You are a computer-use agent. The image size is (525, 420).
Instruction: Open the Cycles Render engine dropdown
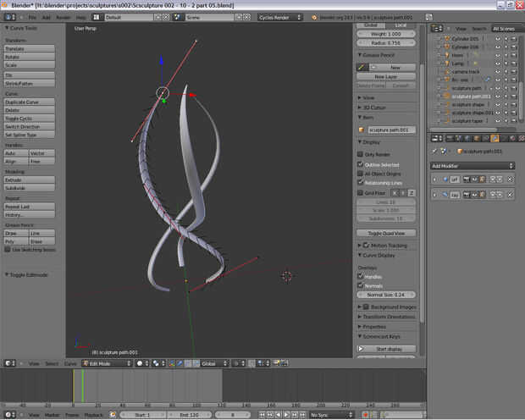(282, 17)
